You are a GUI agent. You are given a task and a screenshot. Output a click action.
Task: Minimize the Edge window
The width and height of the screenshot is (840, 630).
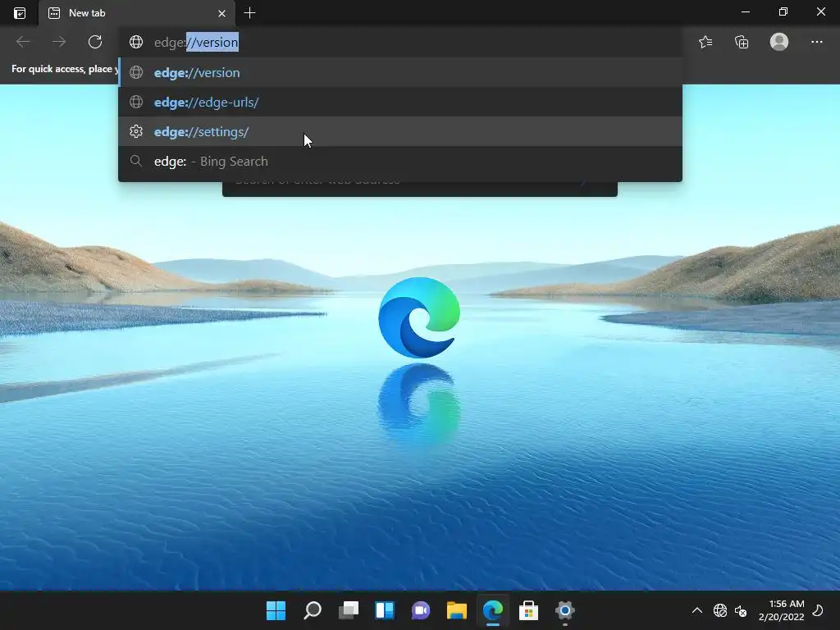tap(745, 11)
